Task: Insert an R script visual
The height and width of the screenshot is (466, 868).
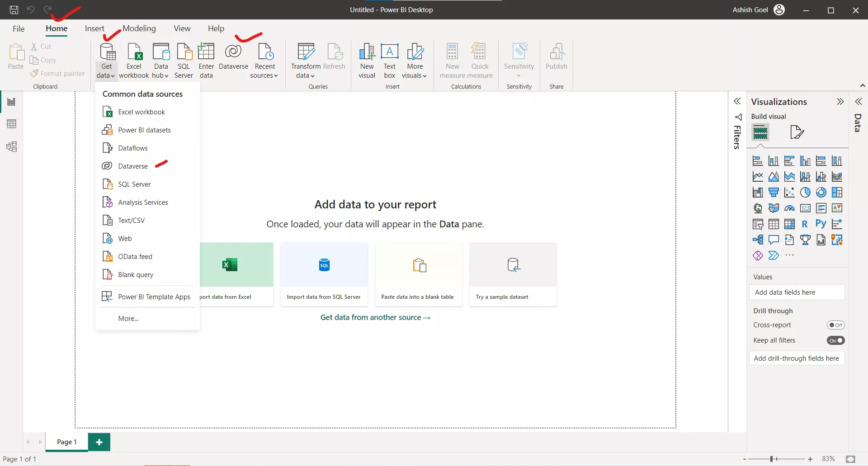Action: click(x=805, y=223)
